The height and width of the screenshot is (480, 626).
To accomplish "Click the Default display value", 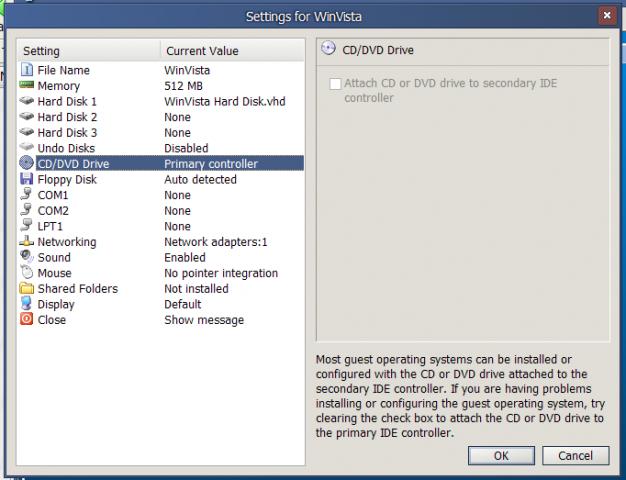I will point(182,304).
